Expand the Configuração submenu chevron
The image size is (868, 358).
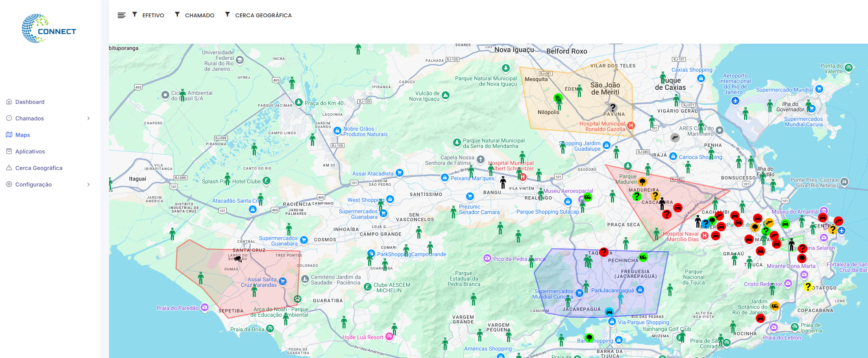point(89,185)
